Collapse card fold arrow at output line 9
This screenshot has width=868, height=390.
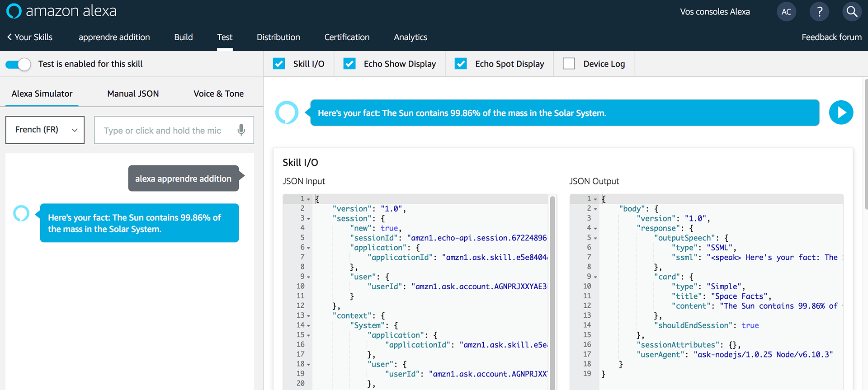coord(595,277)
